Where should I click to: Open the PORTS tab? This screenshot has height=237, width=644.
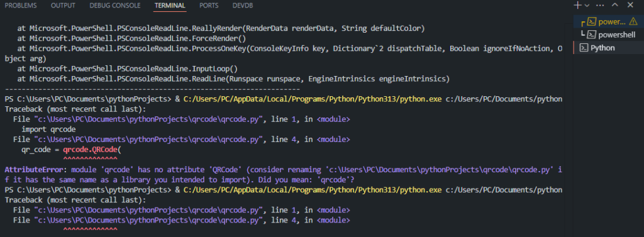click(x=209, y=6)
